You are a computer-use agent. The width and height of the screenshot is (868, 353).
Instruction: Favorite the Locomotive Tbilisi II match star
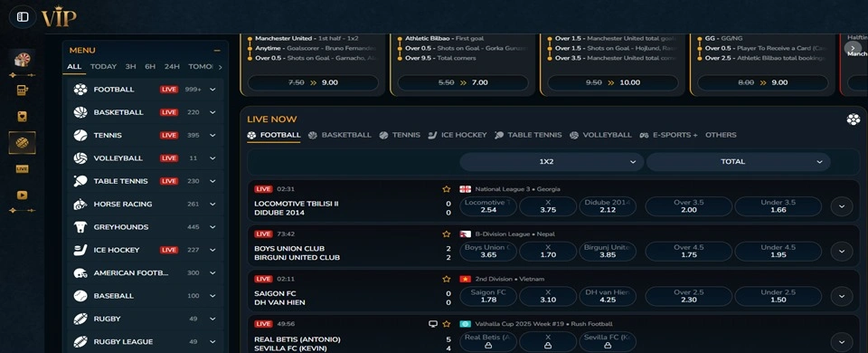[446, 189]
